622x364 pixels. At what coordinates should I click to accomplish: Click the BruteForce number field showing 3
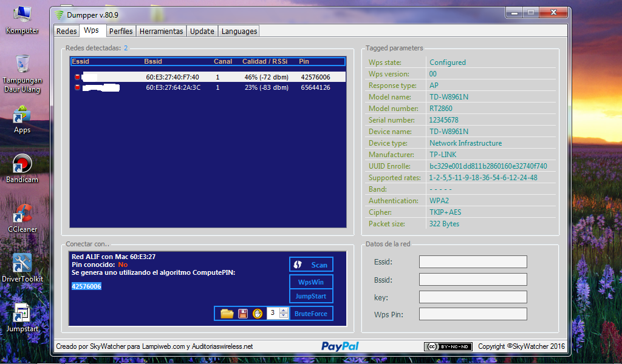tap(273, 313)
